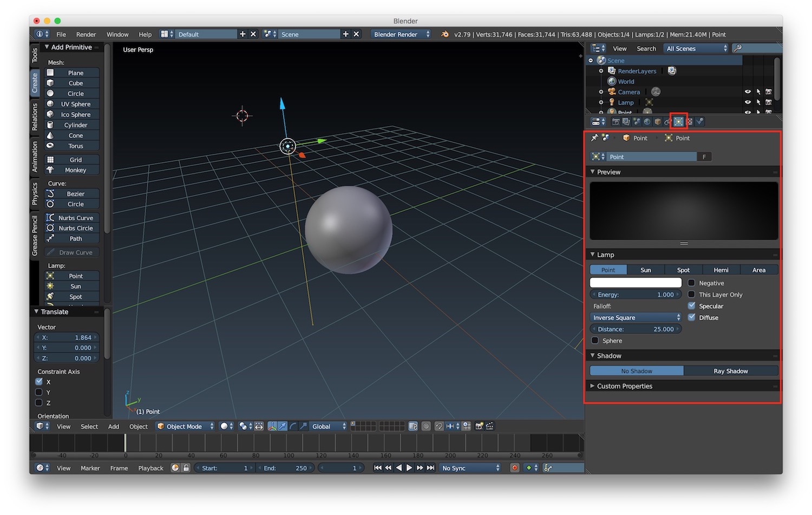
Task: Uncheck the Diffuse checkbox
Action: [x=691, y=317]
